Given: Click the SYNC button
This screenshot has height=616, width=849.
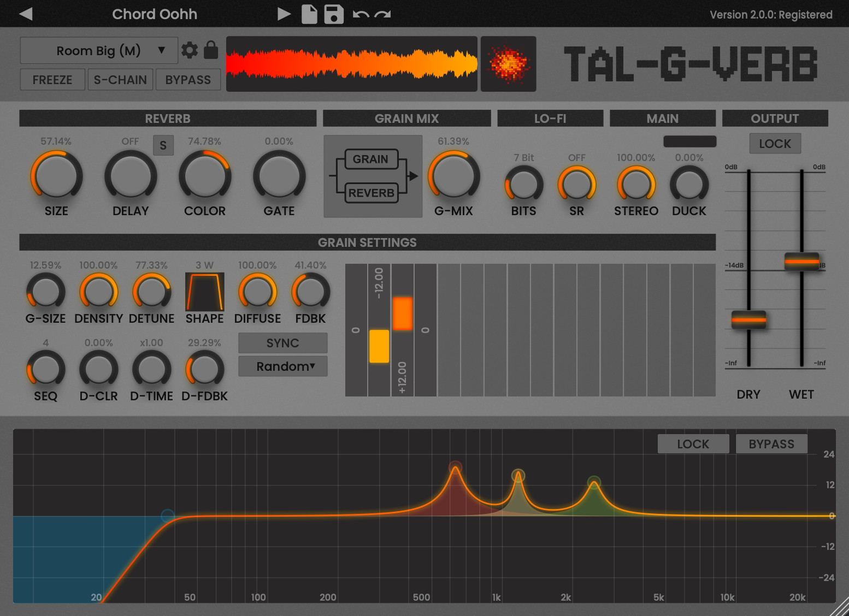Looking at the screenshot, I should [283, 343].
